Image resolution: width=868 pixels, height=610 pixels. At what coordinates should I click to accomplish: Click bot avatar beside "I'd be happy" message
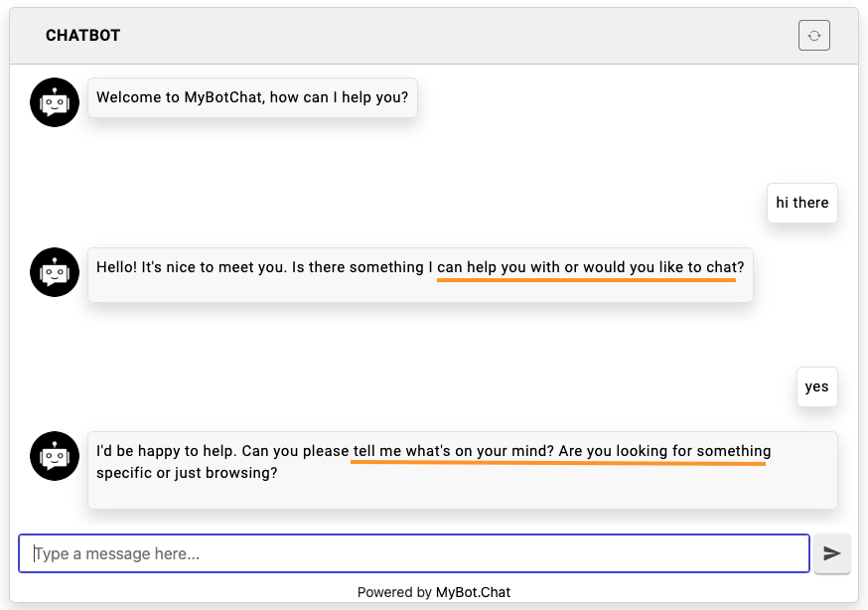click(55, 456)
